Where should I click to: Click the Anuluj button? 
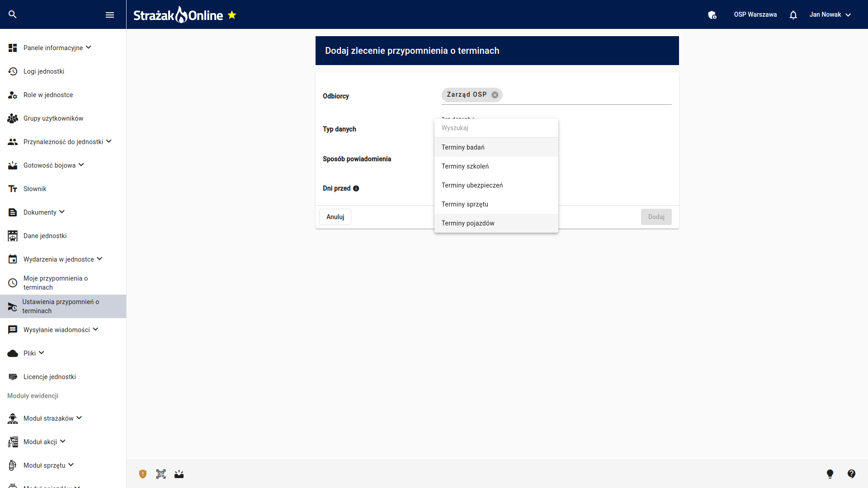(335, 217)
